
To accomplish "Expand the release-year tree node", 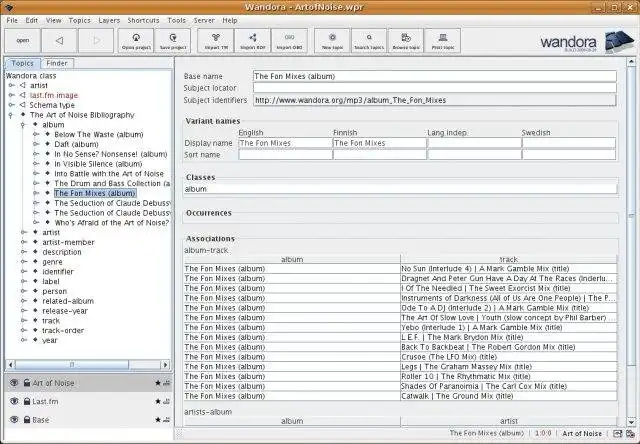I will pos(24,311).
